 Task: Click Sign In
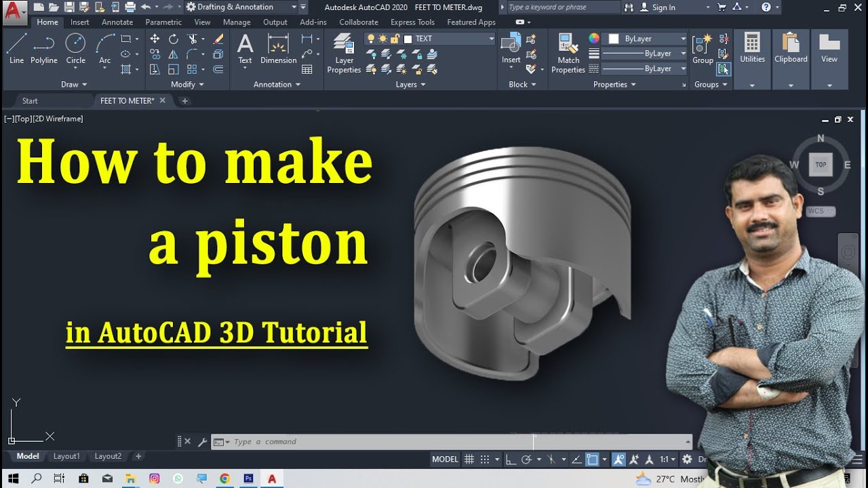(663, 7)
